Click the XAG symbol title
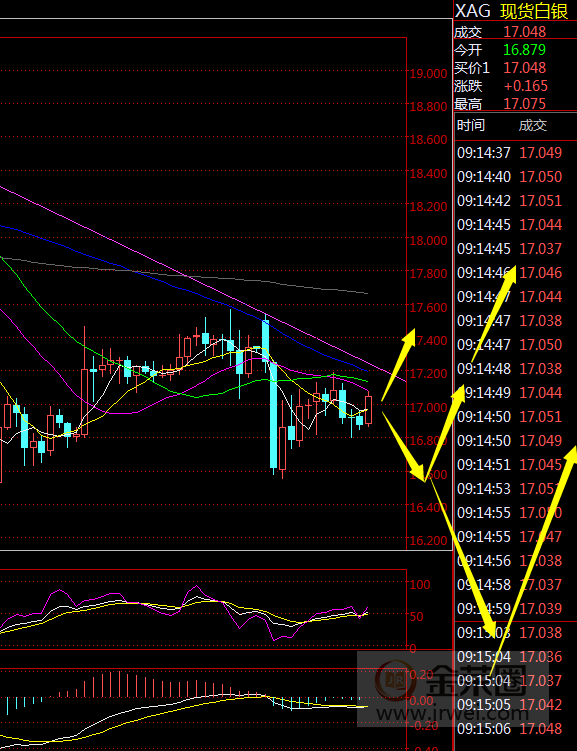Image resolution: width=577 pixels, height=751 pixels. click(x=473, y=11)
